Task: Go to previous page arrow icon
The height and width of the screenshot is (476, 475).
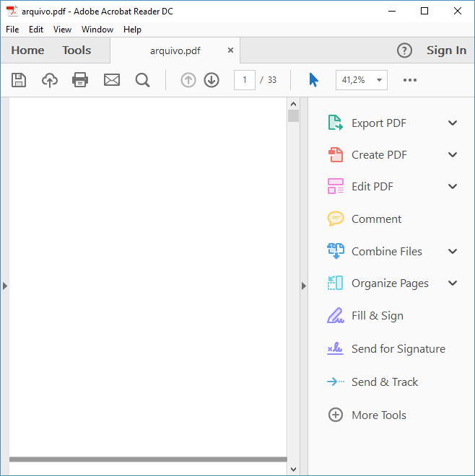Action: click(x=188, y=80)
